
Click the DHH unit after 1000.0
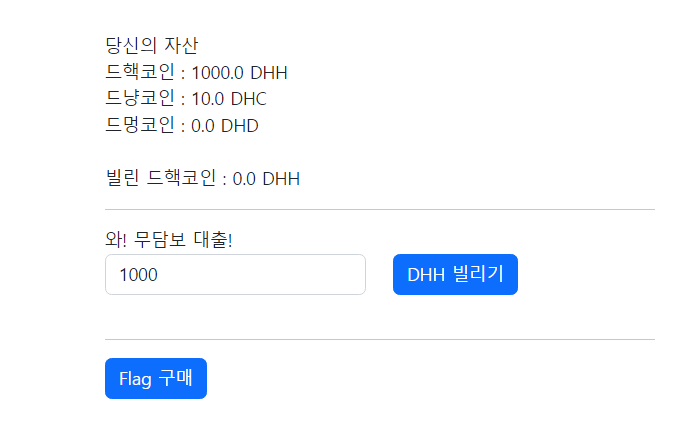(269, 73)
